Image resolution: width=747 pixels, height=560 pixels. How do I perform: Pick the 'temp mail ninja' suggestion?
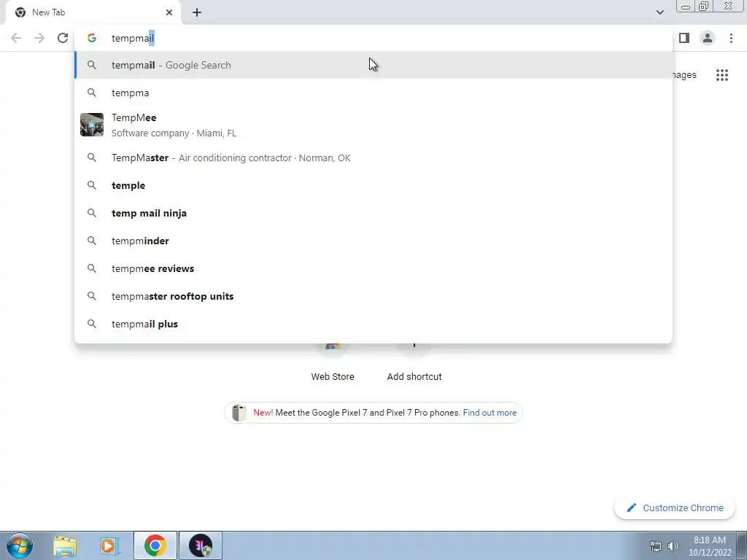pos(373,213)
